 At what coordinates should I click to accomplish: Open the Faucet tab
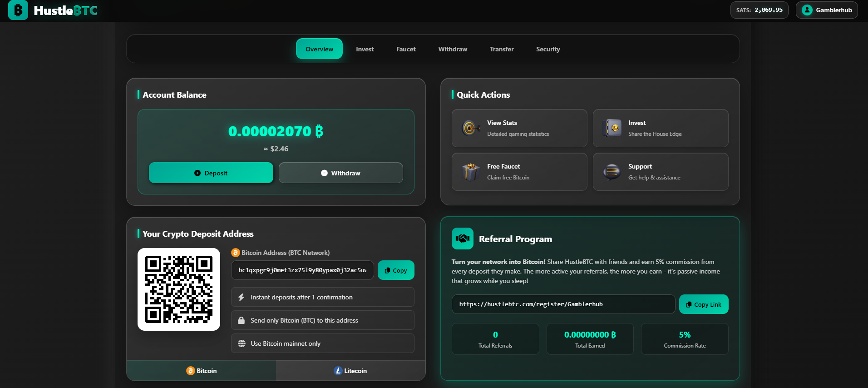point(406,49)
